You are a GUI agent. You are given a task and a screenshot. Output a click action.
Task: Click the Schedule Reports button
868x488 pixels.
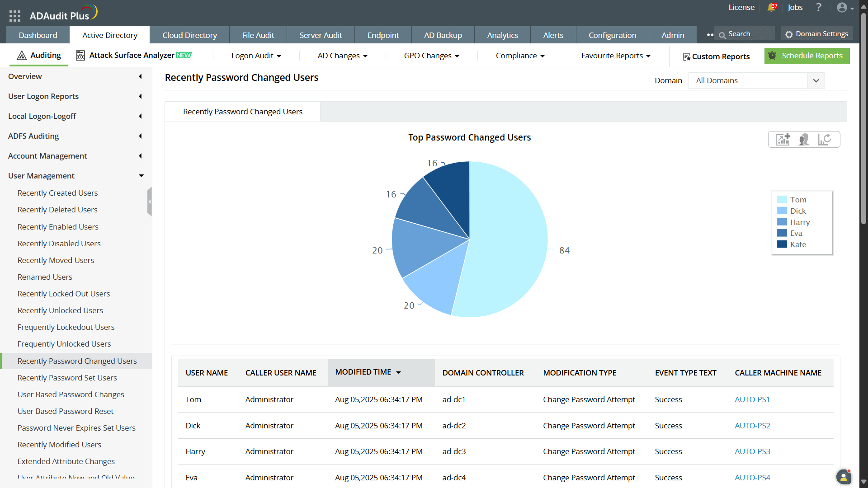pos(807,56)
